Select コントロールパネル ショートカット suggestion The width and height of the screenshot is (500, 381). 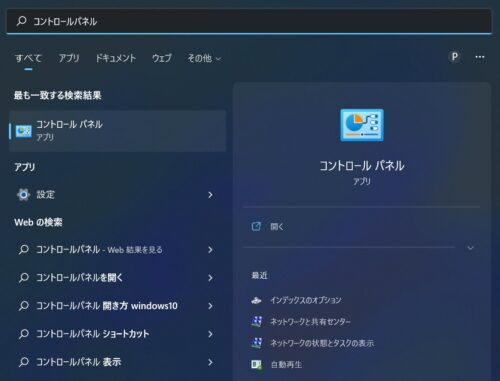click(x=118, y=334)
